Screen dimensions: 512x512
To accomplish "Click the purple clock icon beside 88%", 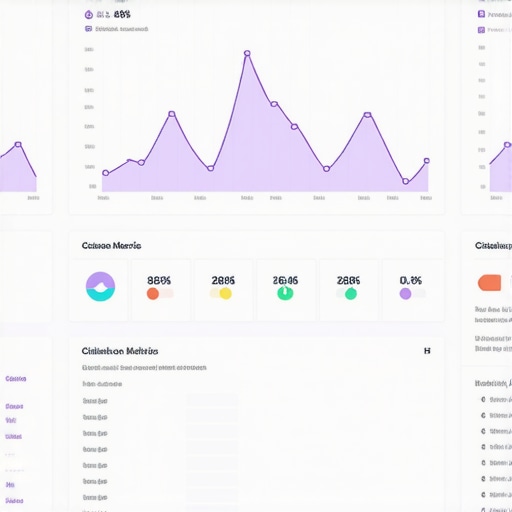I will point(88,14).
